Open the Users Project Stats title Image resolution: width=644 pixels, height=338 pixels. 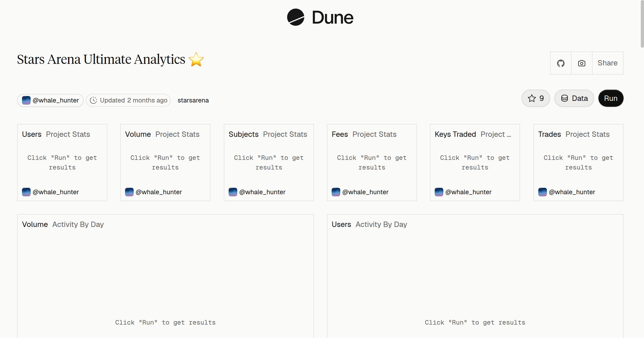pyautogui.click(x=56, y=134)
